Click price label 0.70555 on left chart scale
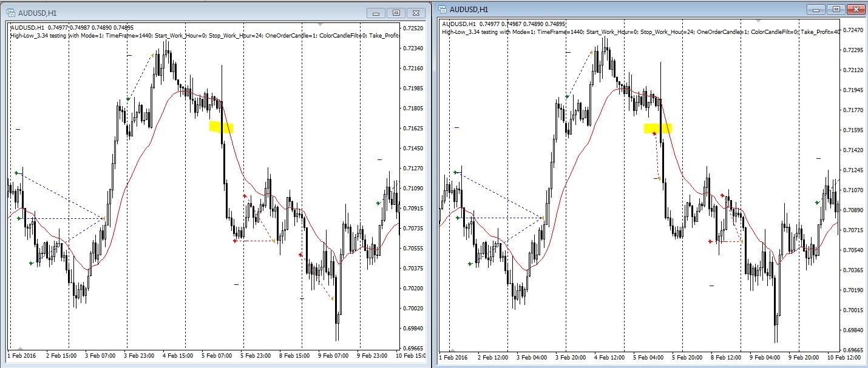This screenshot has height=368, width=868. tap(413, 249)
